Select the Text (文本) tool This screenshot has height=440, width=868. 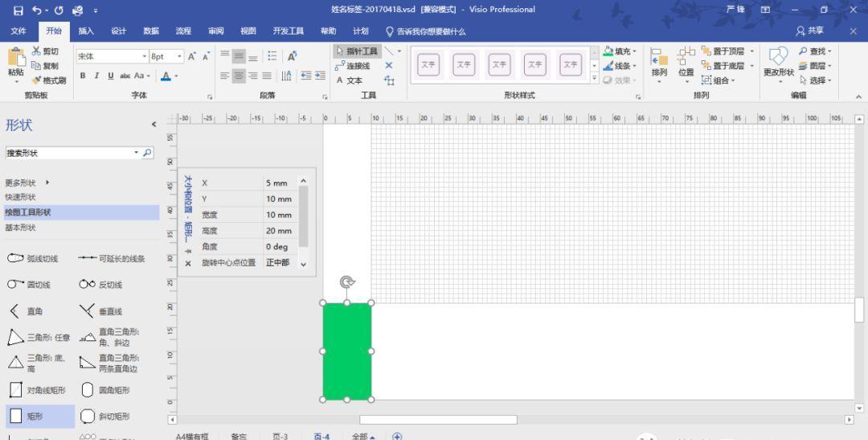coord(350,80)
